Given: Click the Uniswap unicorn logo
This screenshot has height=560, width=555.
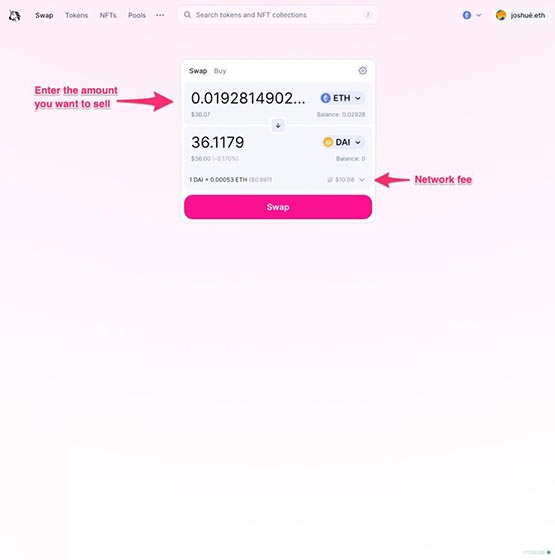Looking at the screenshot, I should 14,16.
